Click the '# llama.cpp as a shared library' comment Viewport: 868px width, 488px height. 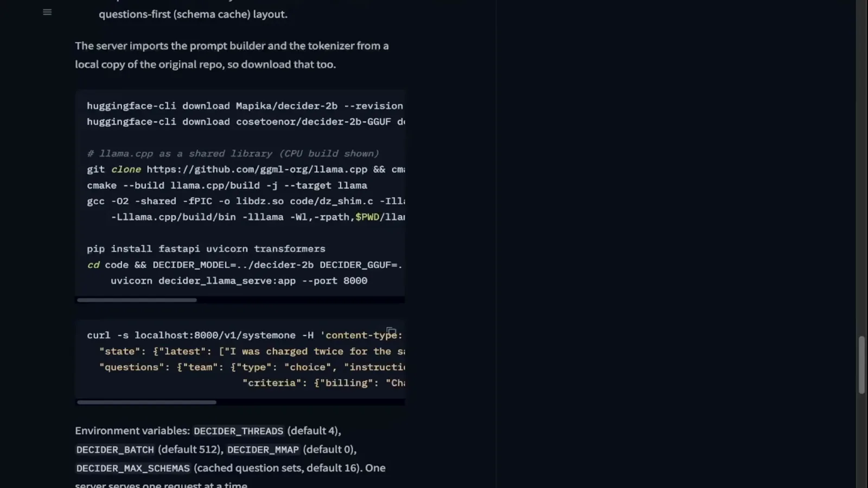(x=233, y=153)
